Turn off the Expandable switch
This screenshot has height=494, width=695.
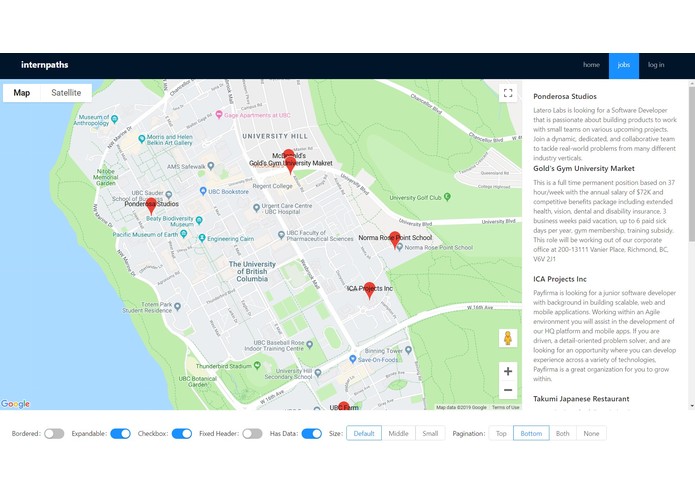(x=121, y=434)
